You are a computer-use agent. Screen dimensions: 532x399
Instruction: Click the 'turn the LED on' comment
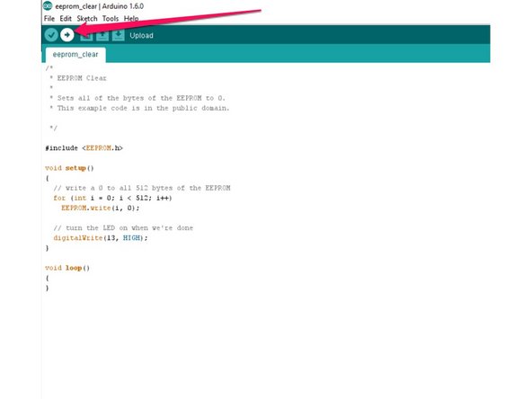tap(123, 228)
